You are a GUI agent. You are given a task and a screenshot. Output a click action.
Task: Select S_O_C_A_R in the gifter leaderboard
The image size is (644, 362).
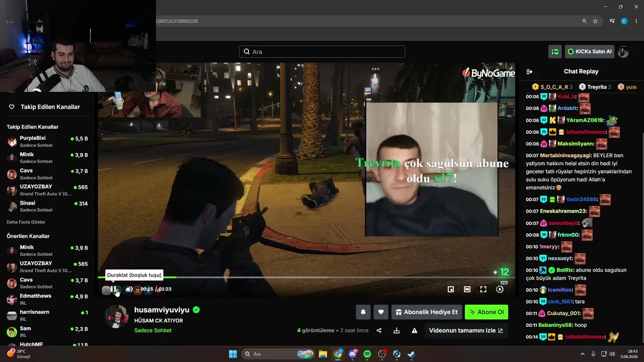coord(552,87)
